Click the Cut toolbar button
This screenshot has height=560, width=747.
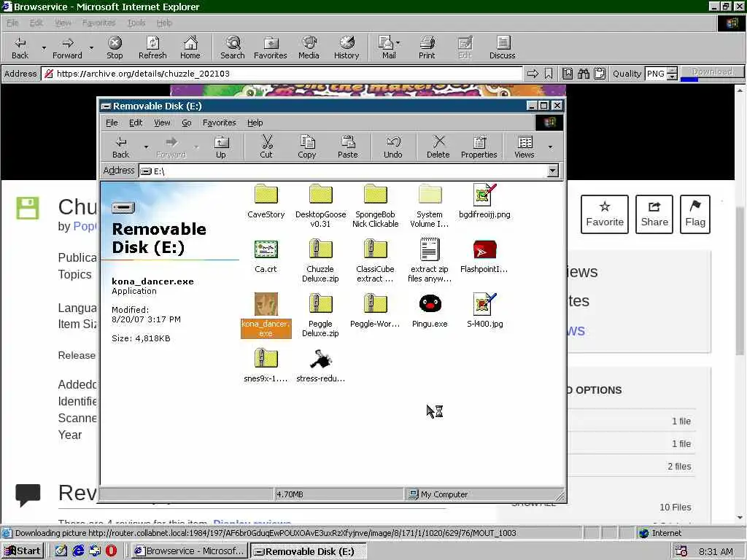point(266,147)
